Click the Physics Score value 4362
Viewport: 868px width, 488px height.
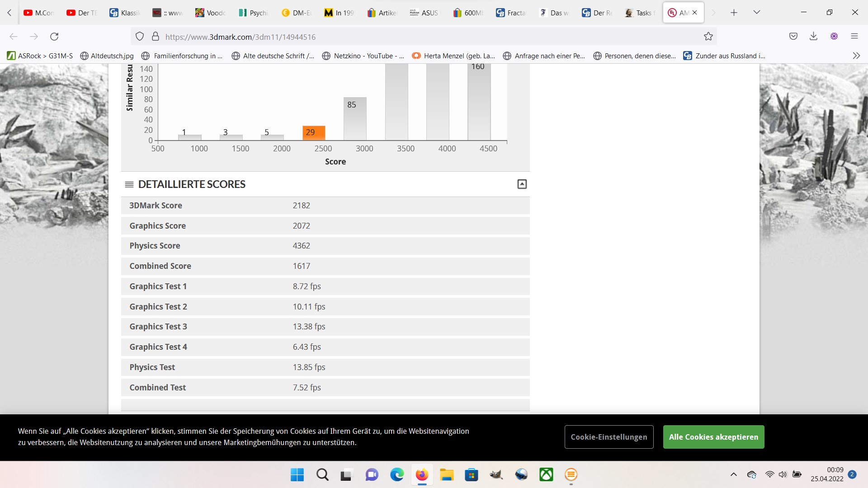301,246
